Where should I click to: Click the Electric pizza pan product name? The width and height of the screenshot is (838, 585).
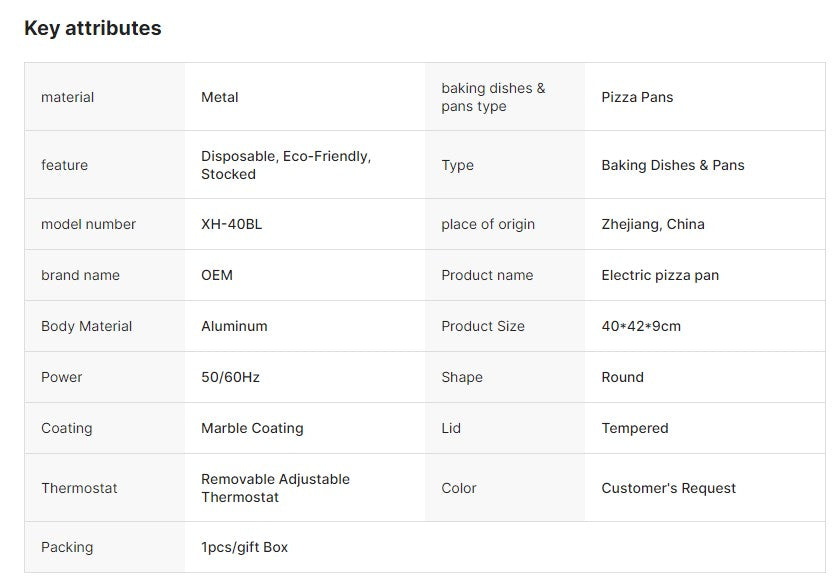pos(660,275)
